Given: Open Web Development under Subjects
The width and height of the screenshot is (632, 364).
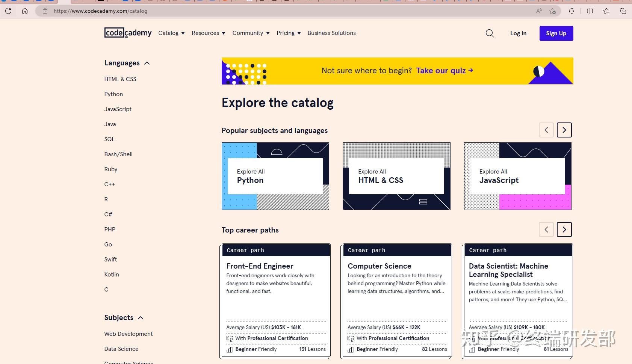Looking at the screenshot, I should [129, 334].
